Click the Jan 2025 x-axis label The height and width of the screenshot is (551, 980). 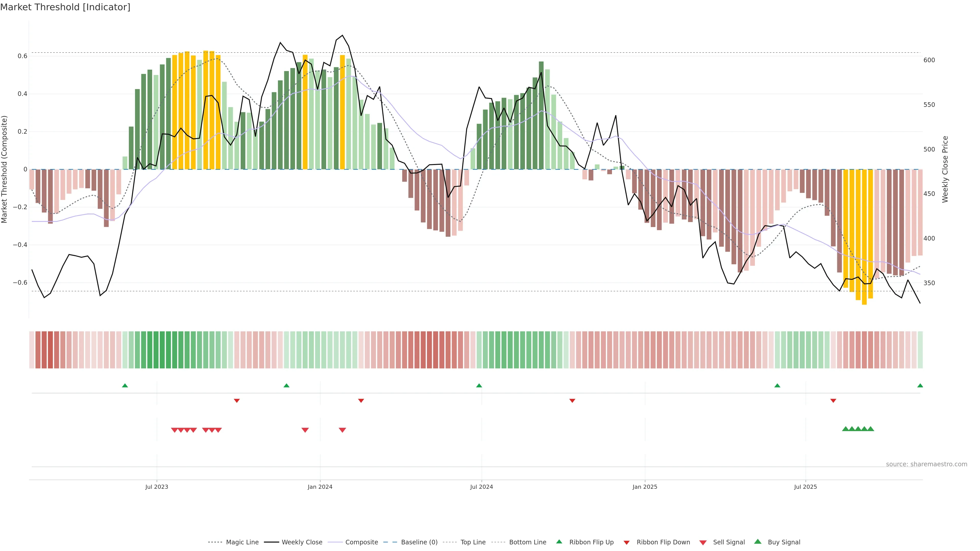644,487
